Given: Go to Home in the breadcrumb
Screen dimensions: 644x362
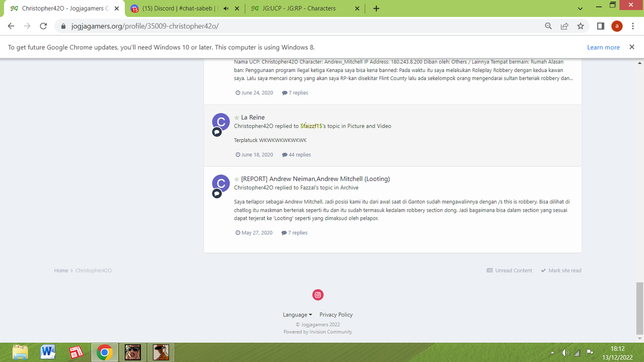Looking at the screenshot, I should (61, 270).
